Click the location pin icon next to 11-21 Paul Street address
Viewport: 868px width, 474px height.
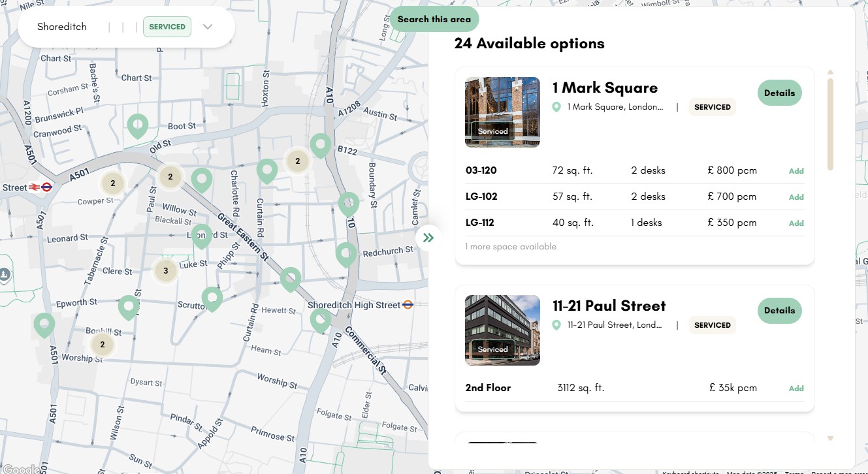pyautogui.click(x=556, y=325)
